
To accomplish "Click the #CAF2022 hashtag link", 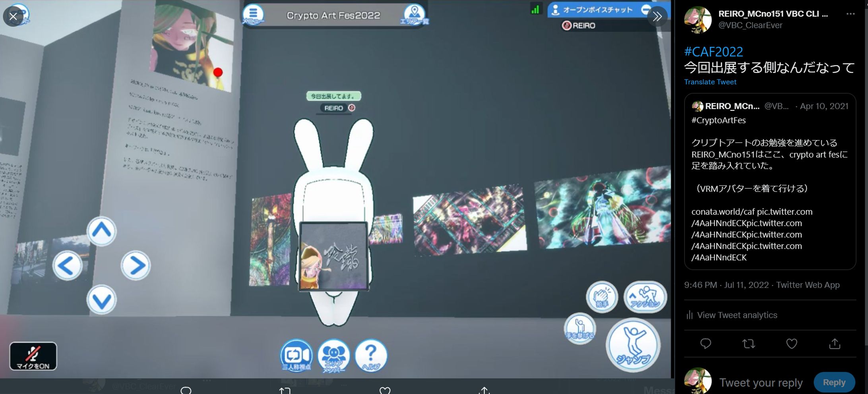I will click(x=713, y=52).
